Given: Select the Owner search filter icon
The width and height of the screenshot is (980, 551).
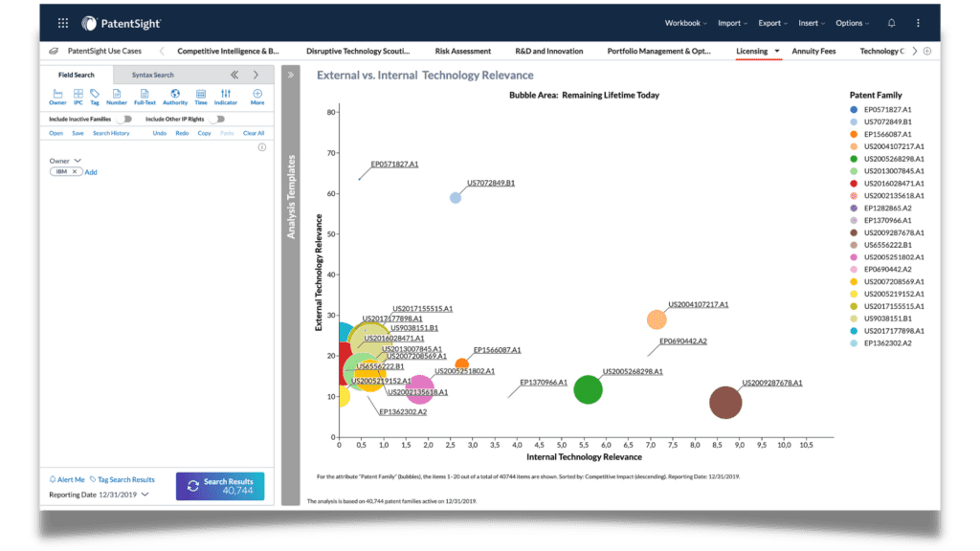Looking at the screenshot, I should (57, 96).
